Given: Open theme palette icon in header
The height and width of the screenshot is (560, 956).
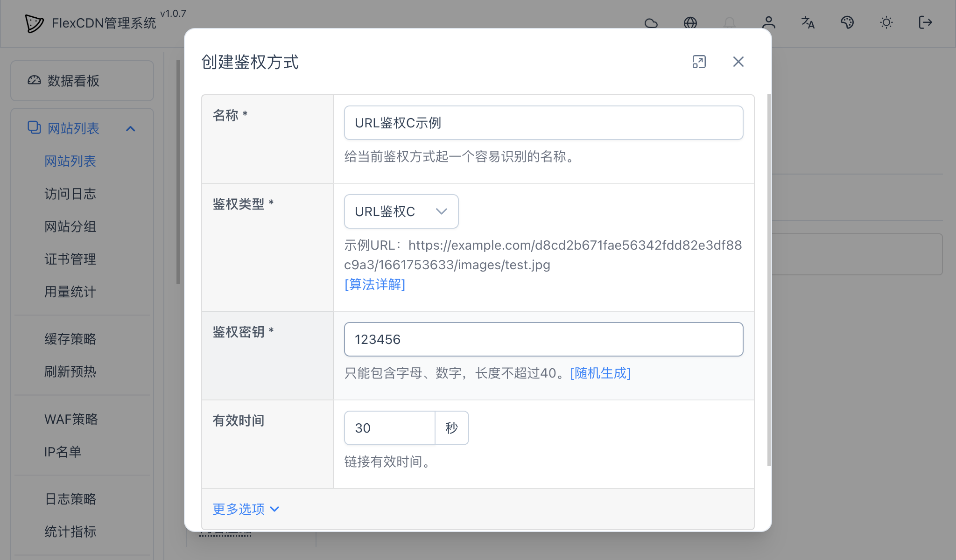Looking at the screenshot, I should click(x=847, y=23).
